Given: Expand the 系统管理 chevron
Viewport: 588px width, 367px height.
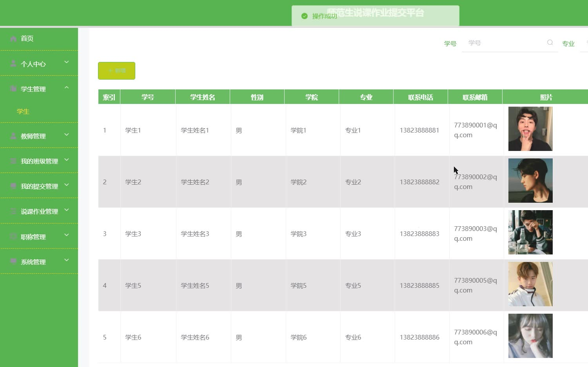Looking at the screenshot, I should point(67,260).
